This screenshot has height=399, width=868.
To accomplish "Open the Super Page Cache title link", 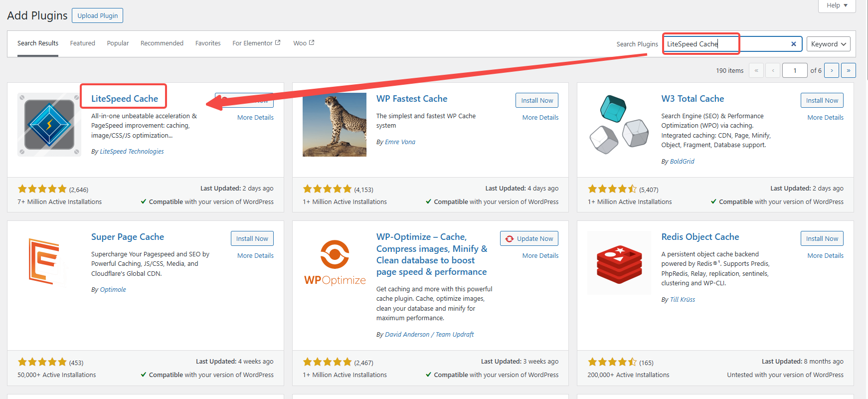I will coord(128,237).
